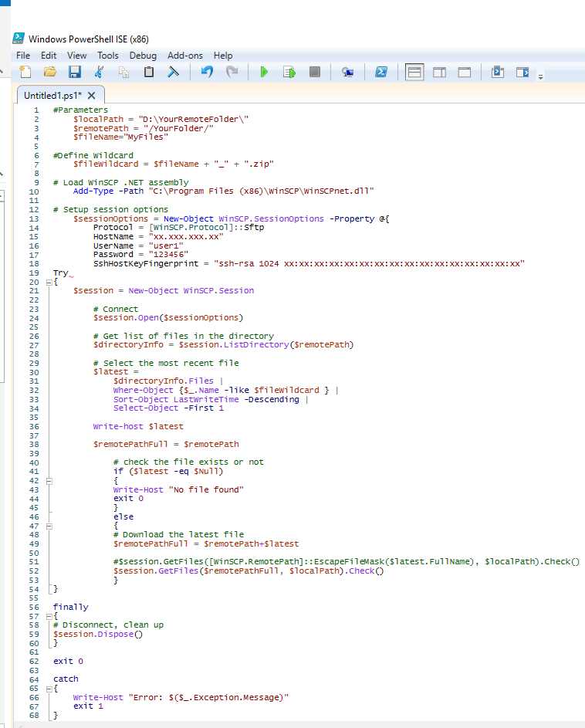Click Sort-Object cmdlet on line 33
The image size is (585, 728).
[x=140, y=400]
